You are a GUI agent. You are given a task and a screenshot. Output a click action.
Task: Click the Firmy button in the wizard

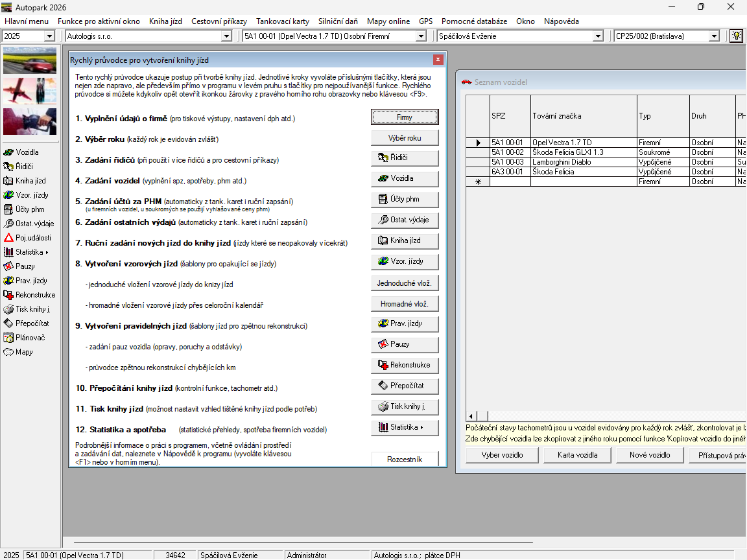click(x=405, y=117)
